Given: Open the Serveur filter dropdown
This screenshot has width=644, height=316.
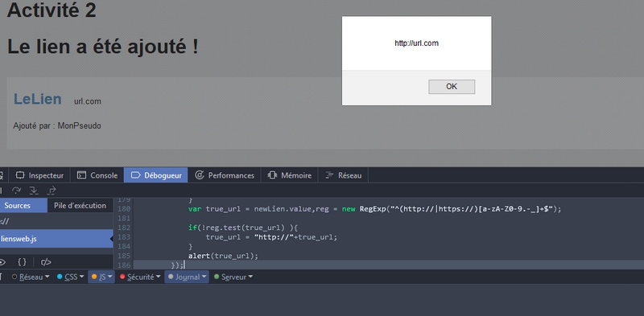Looking at the screenshot, I should pos(233,277).
